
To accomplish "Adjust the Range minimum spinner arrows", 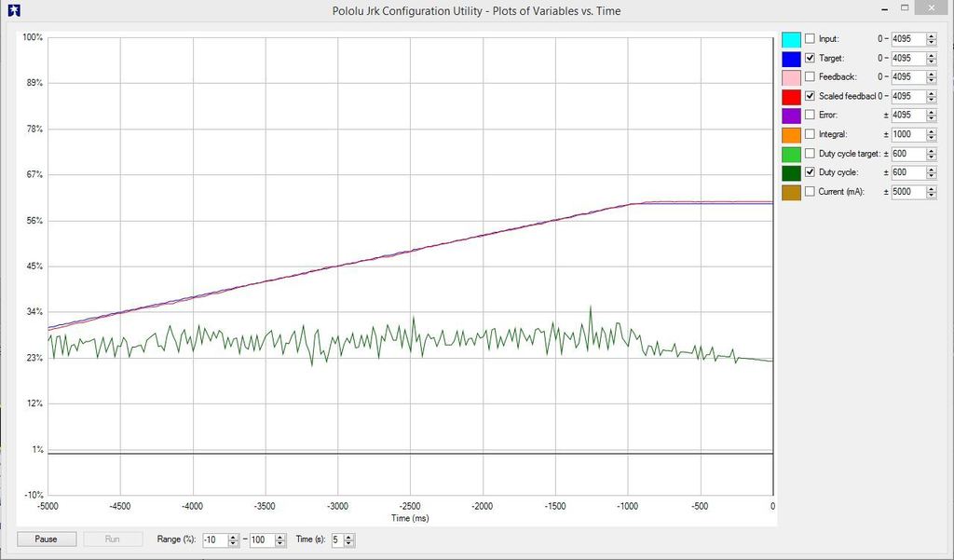I will pos(233,540).
